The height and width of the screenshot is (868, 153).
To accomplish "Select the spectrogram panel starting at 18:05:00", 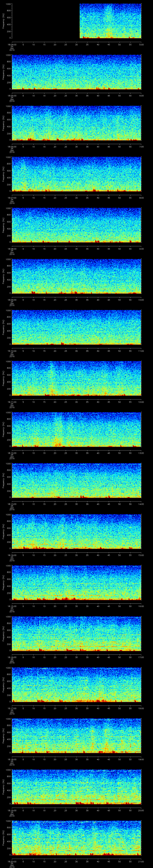I will [77, 72].
